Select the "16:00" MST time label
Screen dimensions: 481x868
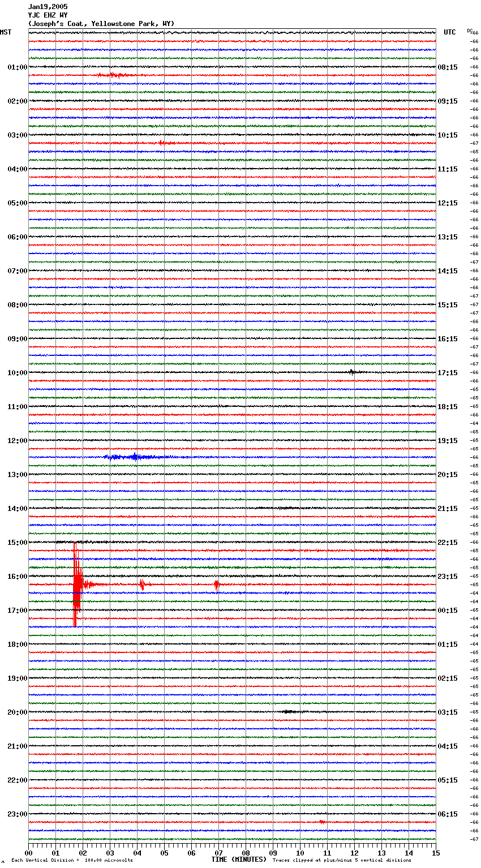click(x=17, y=577)
